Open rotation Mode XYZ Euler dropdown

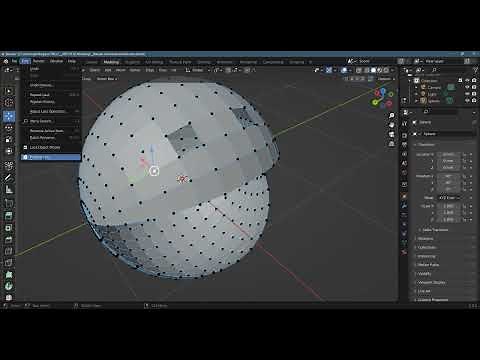[x=449, y=198]
